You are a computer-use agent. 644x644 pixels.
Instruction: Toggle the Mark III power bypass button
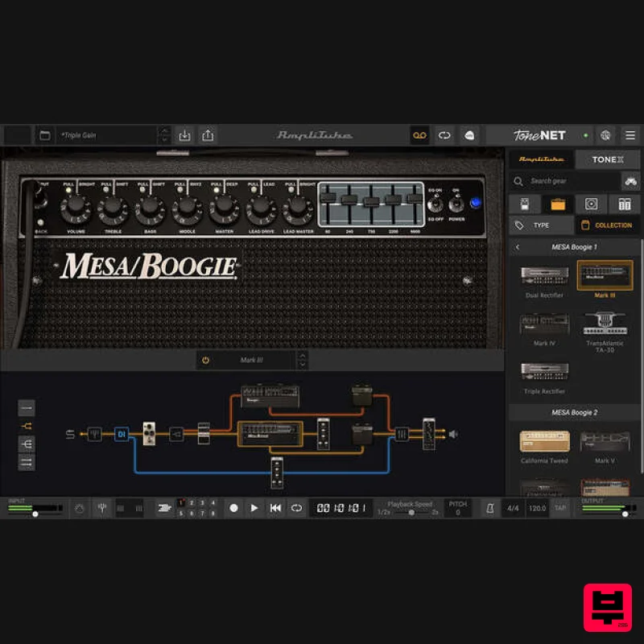coord(206,360)
